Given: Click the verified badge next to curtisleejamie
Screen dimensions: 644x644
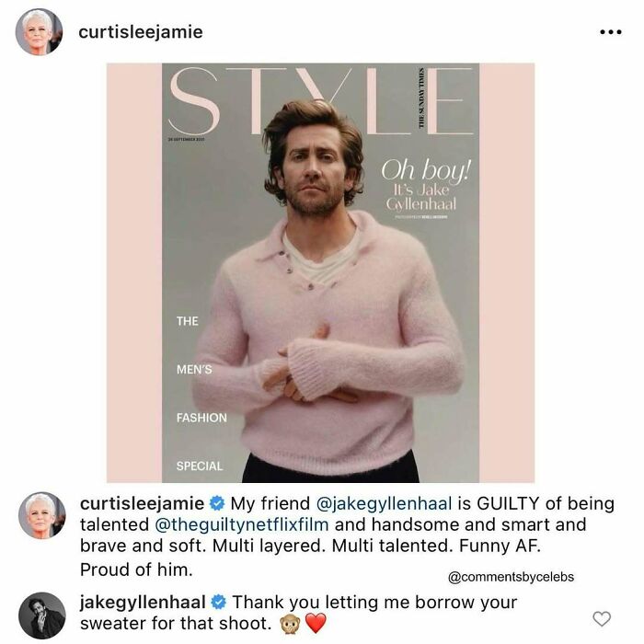Looking at the screenshot, I should (217, 503).
